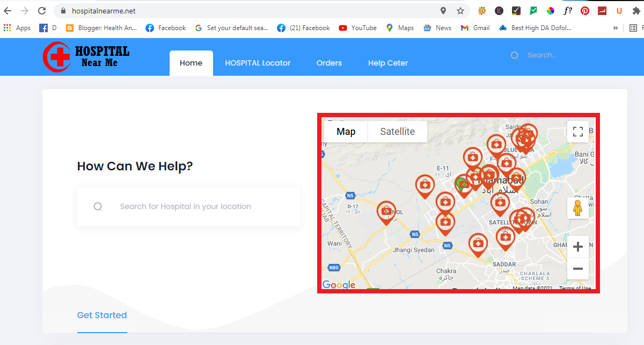Zoom in using the map plus control
Viewport: 644px width, 345px height.
pyautogui.click(x=577, y=246)
